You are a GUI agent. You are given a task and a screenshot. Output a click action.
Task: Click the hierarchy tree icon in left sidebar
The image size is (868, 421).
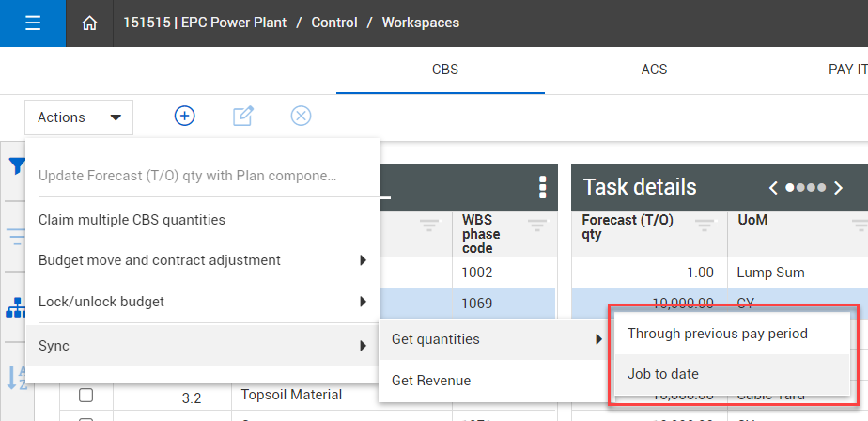[16, 308]
